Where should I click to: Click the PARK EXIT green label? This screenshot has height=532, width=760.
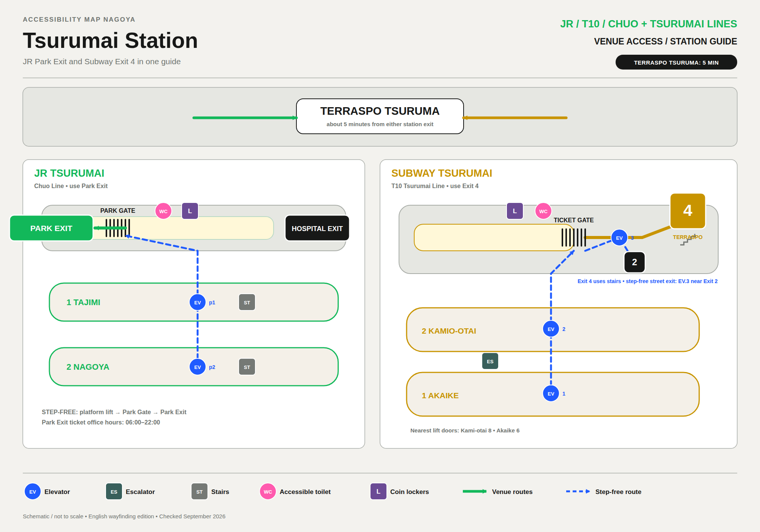tap(51, 228)
